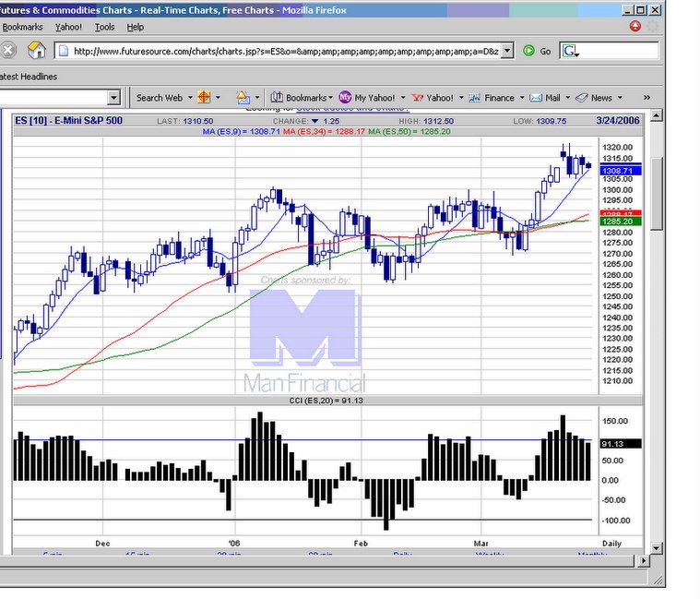The height and width of the screenshot is (599, 700).
Task: Expand Search Web dropdown arrow
Action: 190,98
